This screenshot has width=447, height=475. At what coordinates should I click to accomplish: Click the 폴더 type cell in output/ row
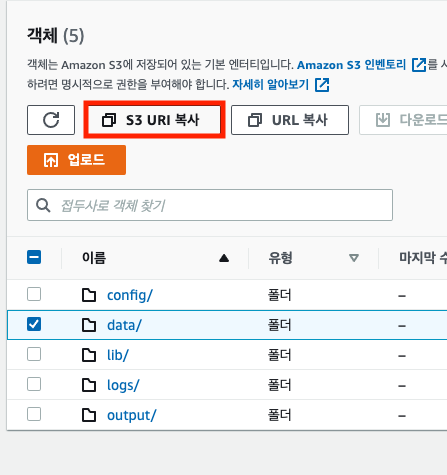click(280, 415)
